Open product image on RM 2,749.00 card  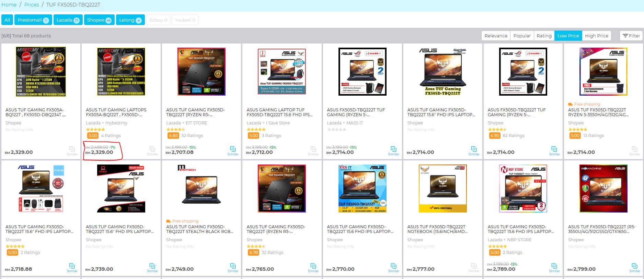point(202,189)
